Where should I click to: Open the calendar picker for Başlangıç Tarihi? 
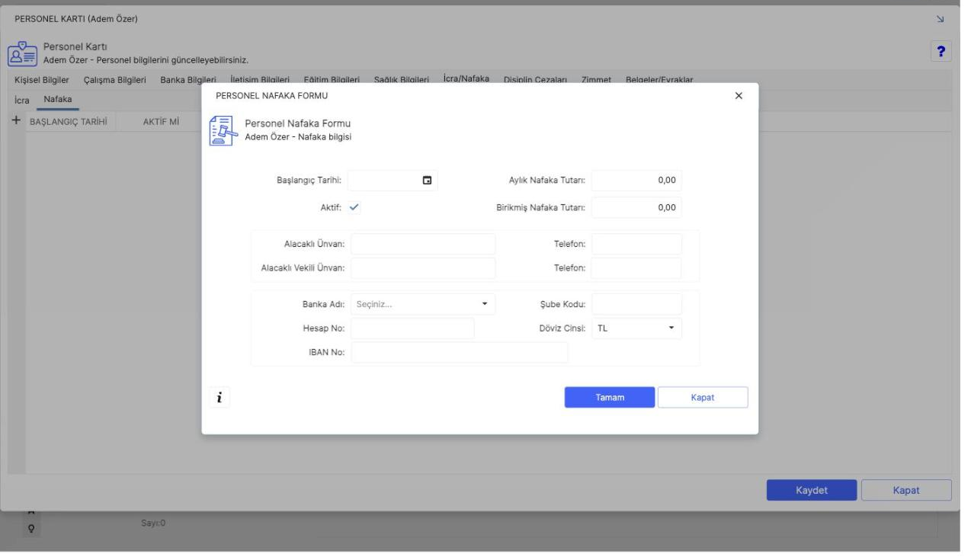point(427,181)
